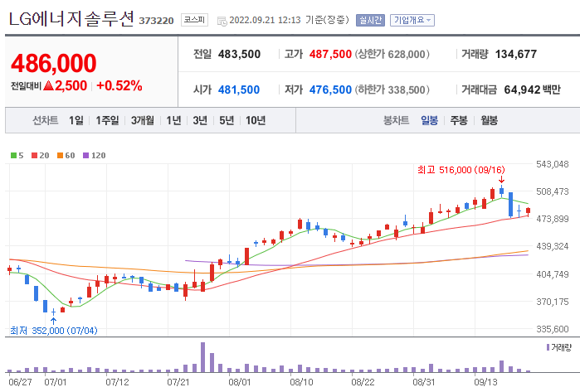Click the tallest volume bar in chart
The height and width of the screenshot is (392, 580).
tap(202, 357)
